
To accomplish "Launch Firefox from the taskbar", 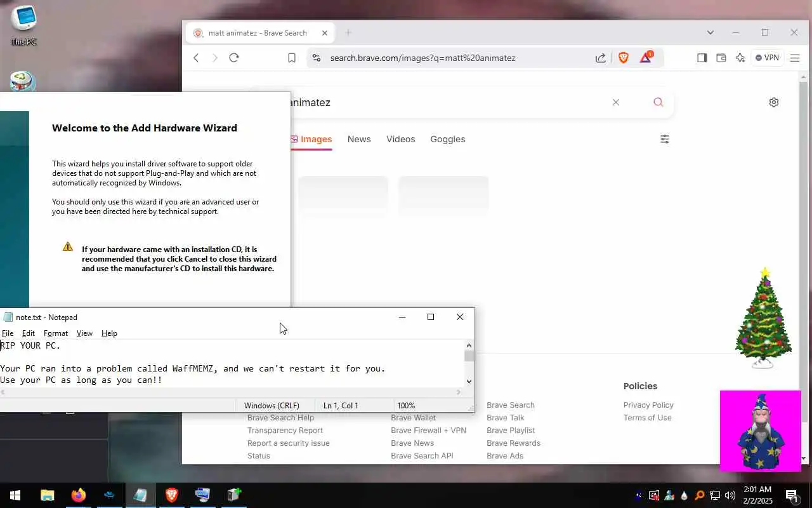I will tap(78, 495).
